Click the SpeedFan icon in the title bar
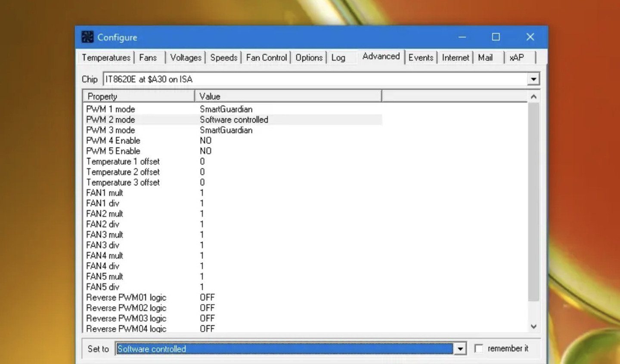Image resolution: width=620 pixels, height=364 pixels. coord(87,37)
